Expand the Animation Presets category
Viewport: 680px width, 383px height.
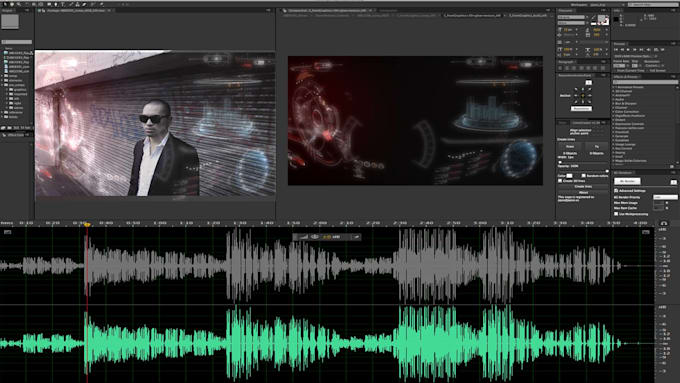[x=614, y=87]
